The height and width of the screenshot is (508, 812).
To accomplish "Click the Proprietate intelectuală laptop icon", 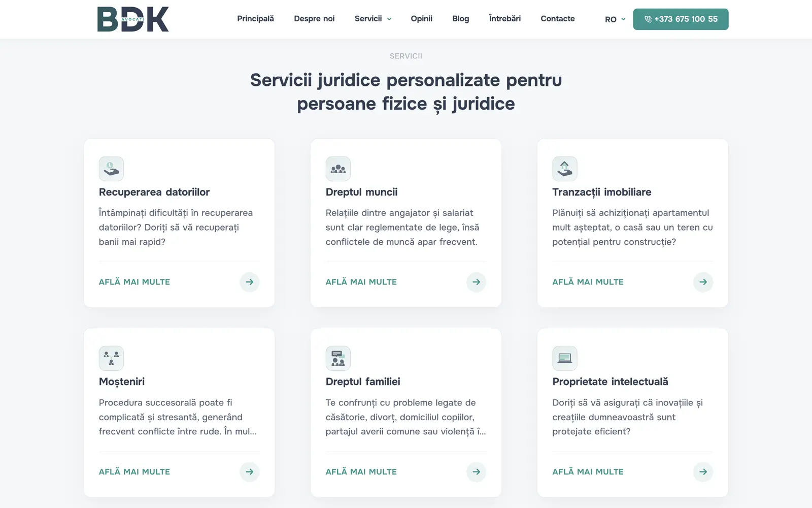I will 565,358.
